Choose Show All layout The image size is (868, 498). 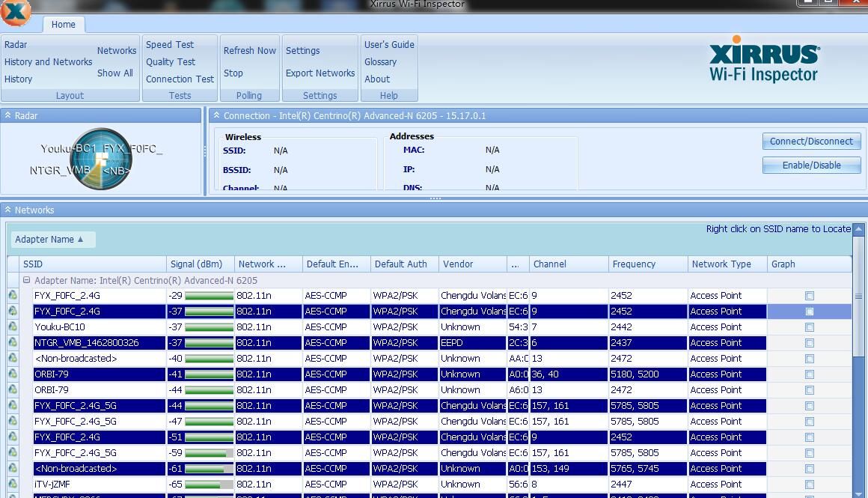tap(114, 73)
